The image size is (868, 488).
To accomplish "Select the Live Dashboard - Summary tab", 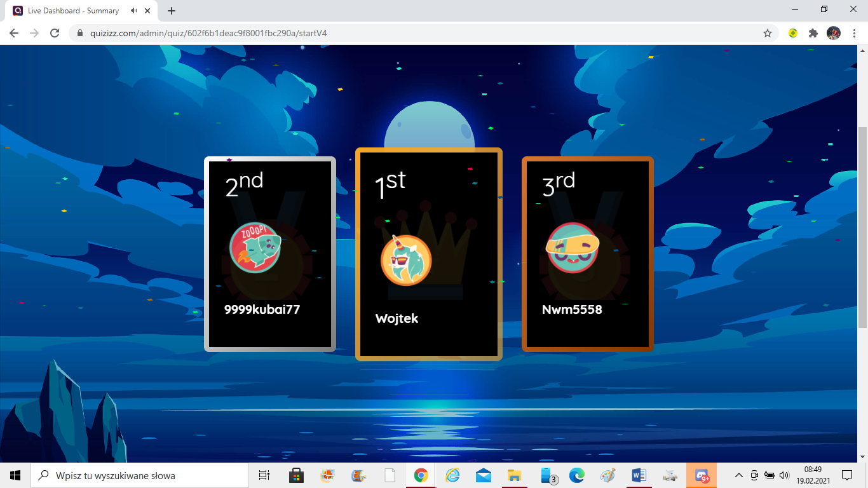I will [x=73, y=11].
